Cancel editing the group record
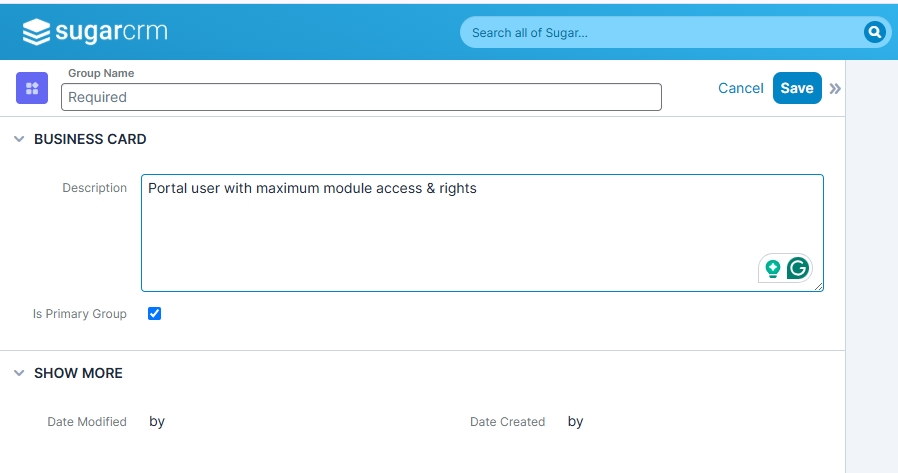 [741, 88]
